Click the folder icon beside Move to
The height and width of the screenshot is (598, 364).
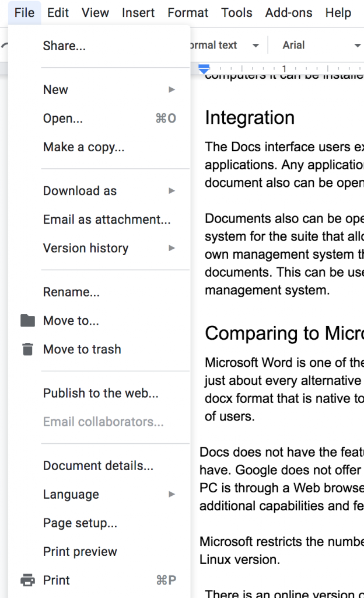27,321
